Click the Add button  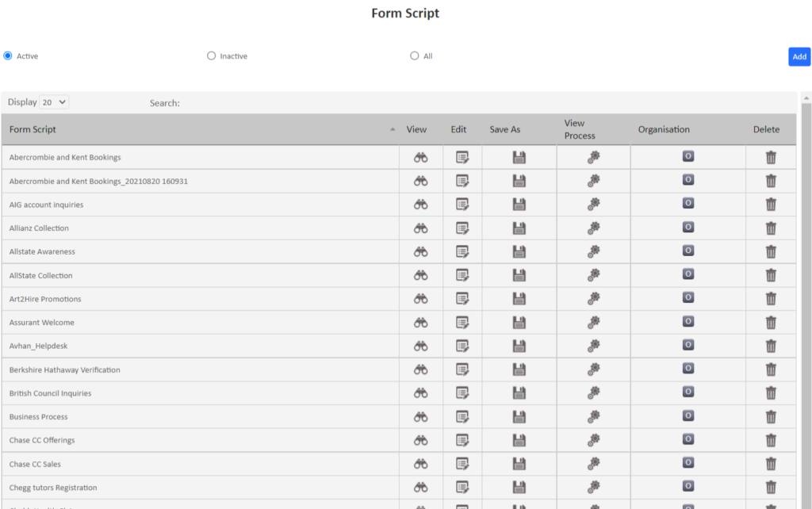[799, 56]
